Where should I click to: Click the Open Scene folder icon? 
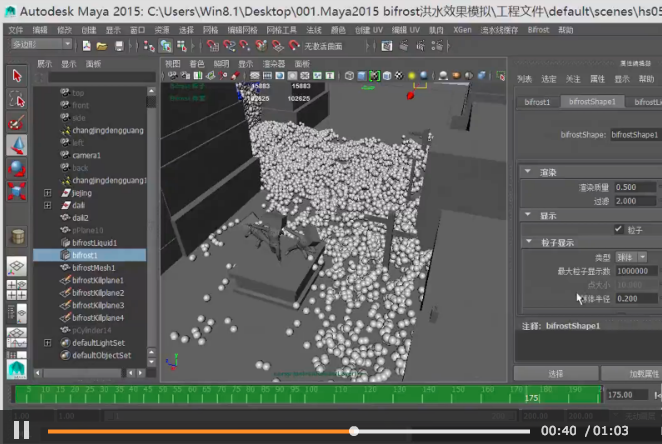(x=102, y=46)
